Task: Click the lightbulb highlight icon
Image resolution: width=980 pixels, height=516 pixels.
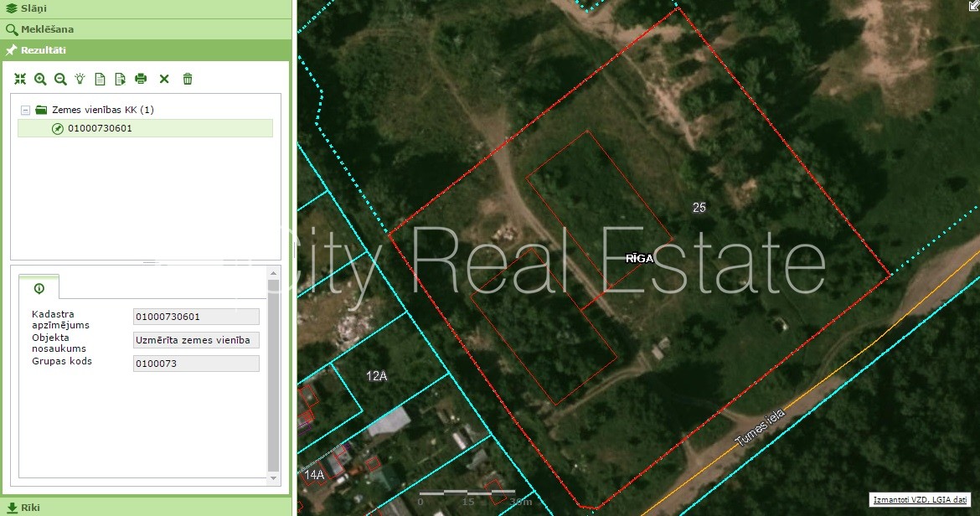Action: tap(80, 79)
